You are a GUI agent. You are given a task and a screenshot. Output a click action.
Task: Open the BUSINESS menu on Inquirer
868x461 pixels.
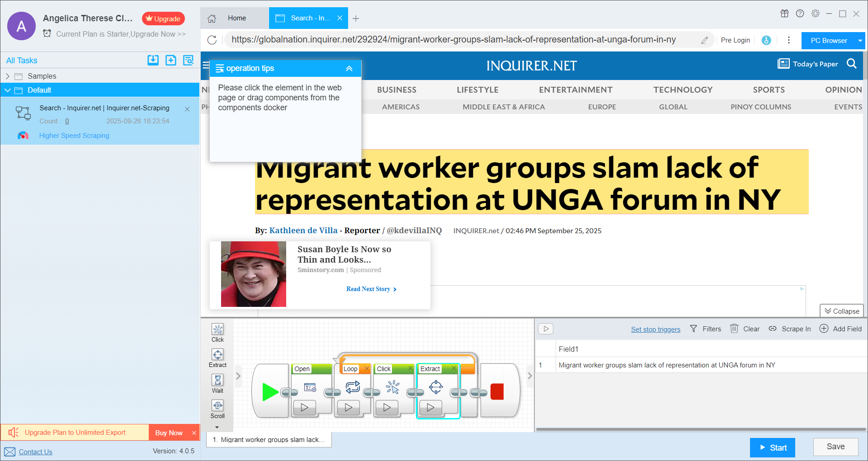[x=396, y=89]
